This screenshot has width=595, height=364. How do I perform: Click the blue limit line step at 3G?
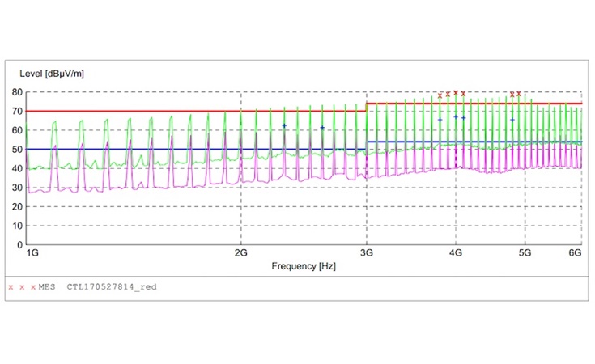point(367,146)
